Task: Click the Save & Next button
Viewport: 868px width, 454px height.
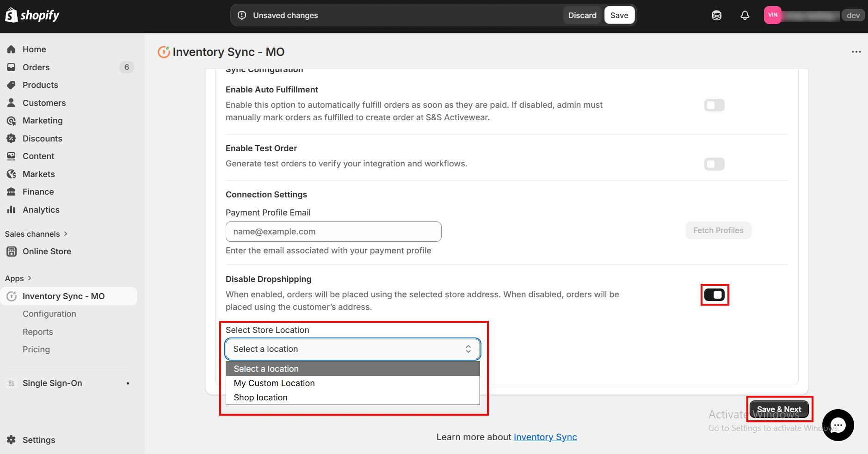Action: coord(778,409)
